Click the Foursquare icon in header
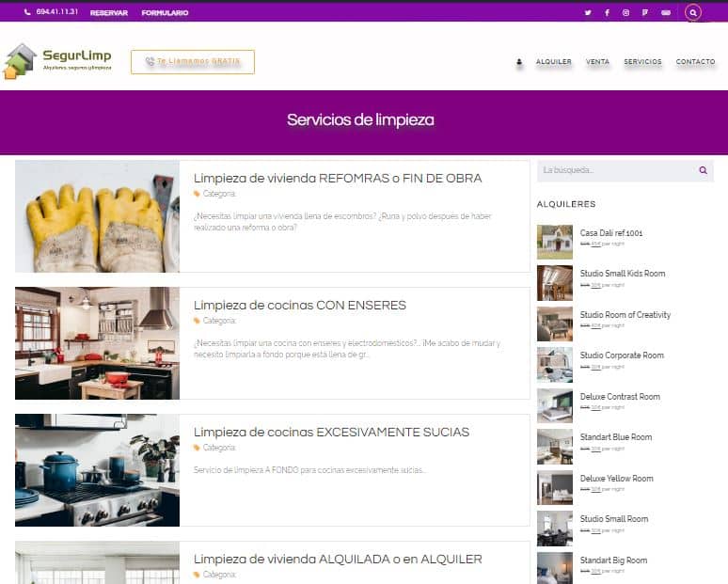The height and width of the screenshot is (584, 728). click(x=645, y=13)
